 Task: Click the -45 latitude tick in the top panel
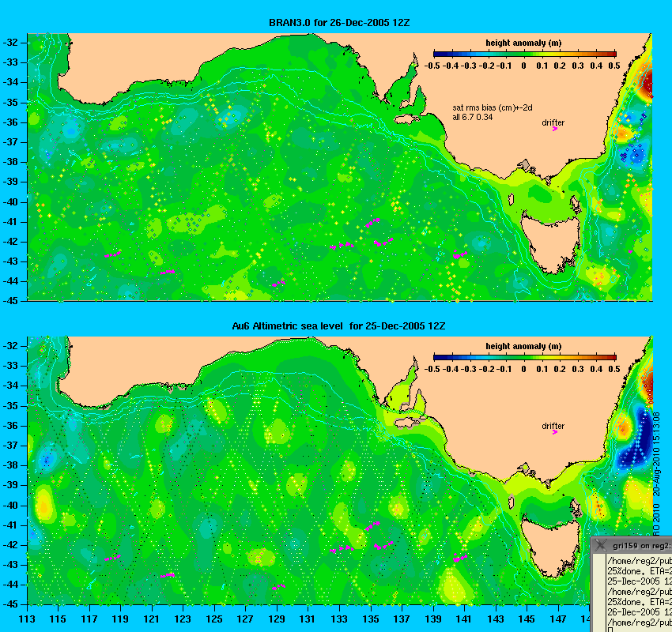pyautogui.click(x=11, y=301)
